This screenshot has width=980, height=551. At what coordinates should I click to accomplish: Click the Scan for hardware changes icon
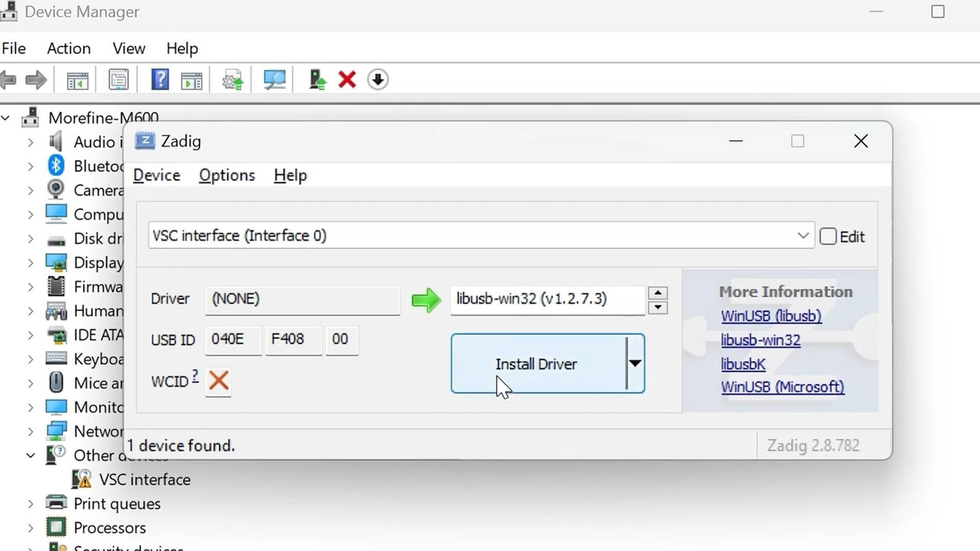click(274, 80)
